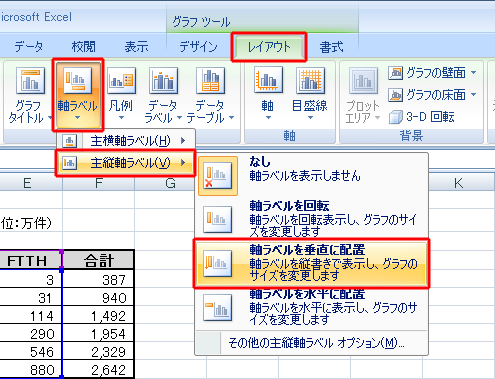
Task: Click the 軸ラベル axis label button
Action: tap(77, 95)
